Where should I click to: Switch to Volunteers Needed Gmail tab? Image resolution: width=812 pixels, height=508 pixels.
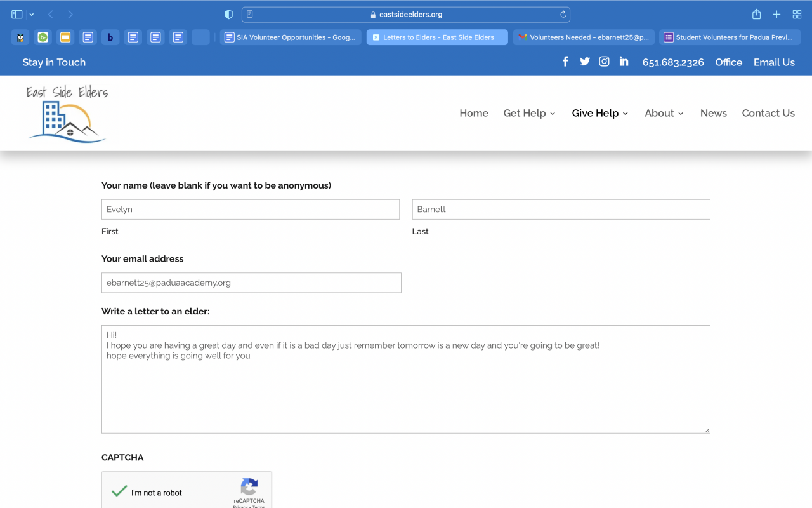point(584,37)
